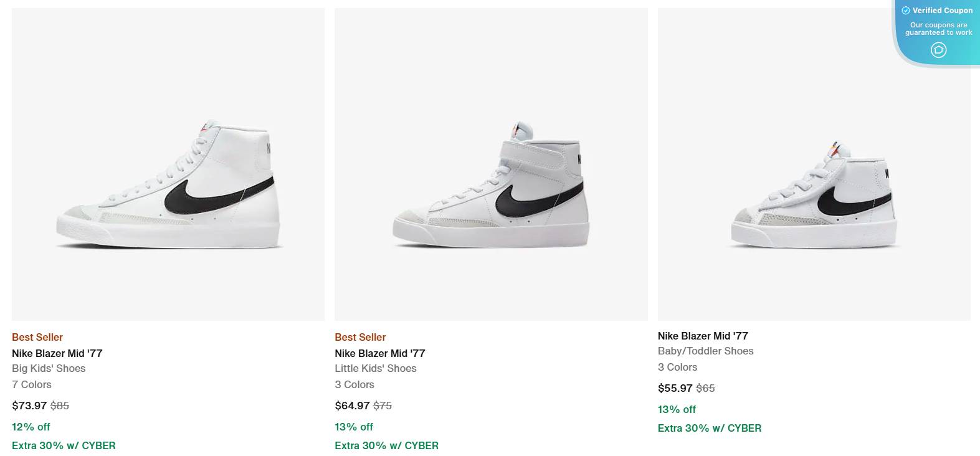Expand the 3 Colors list for Little Kids' shoes
This screenshot has width=980, height=456.
point(354,384)
